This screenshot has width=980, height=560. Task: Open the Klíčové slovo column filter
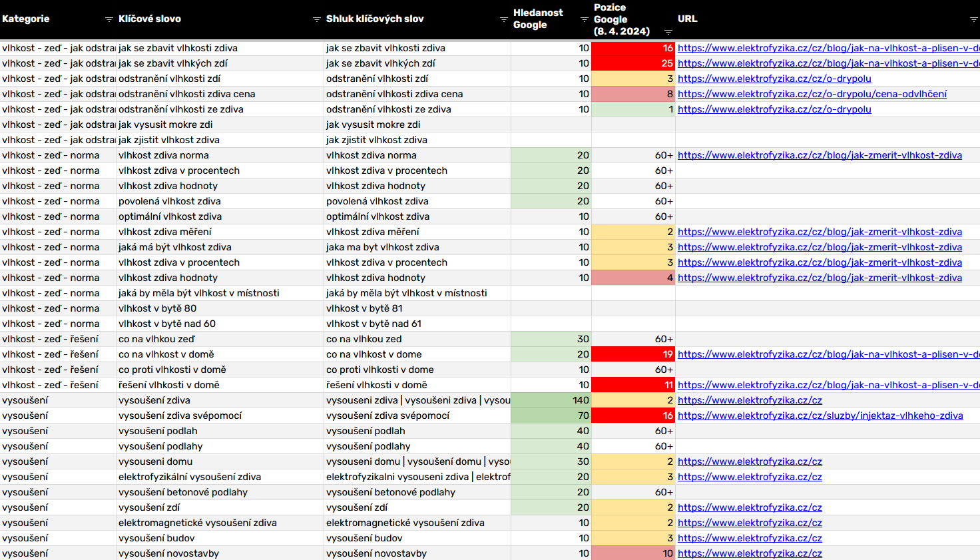tap(317, 20)
